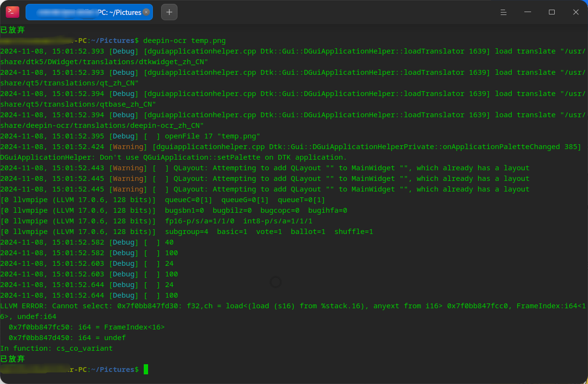Click the 'queueC=0[1]' llvmpipe line
The image size is (588, 384).
point(163,200)
